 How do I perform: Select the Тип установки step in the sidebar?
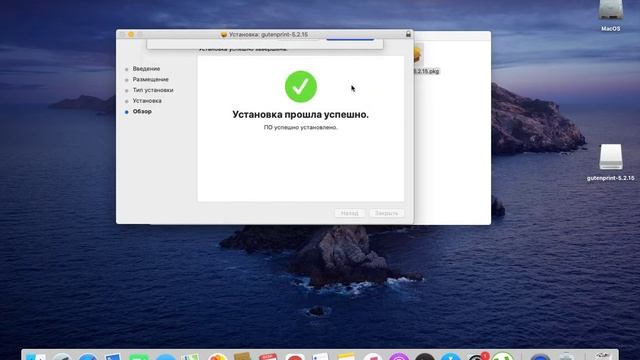[153, 90]
